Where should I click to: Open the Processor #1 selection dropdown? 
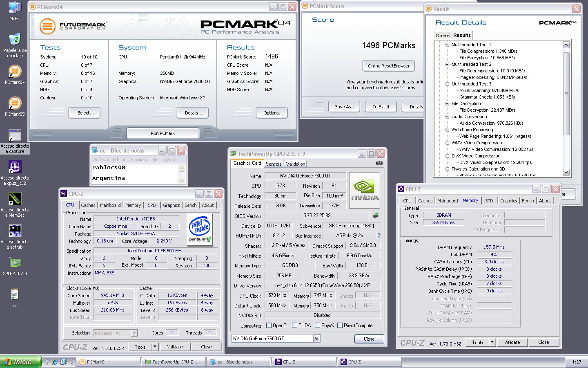134,333
